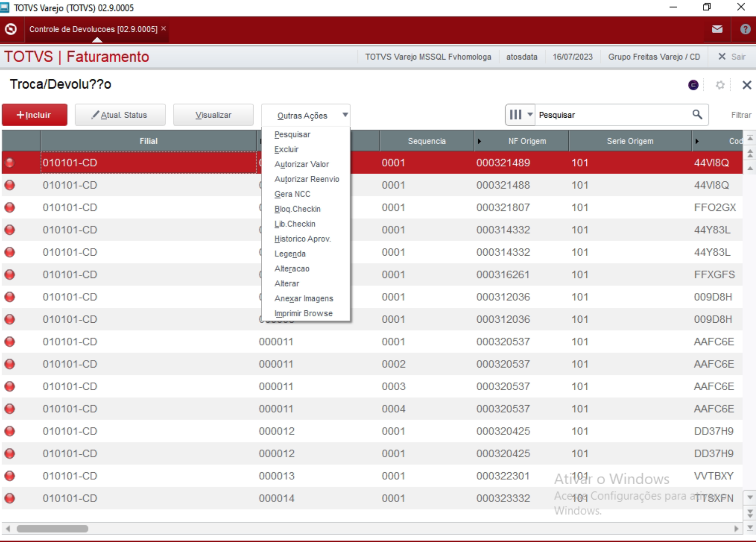Click the 16/07/2023 date label
The height and width of the screenshot is (542, 756).
[x=572, y=57]
